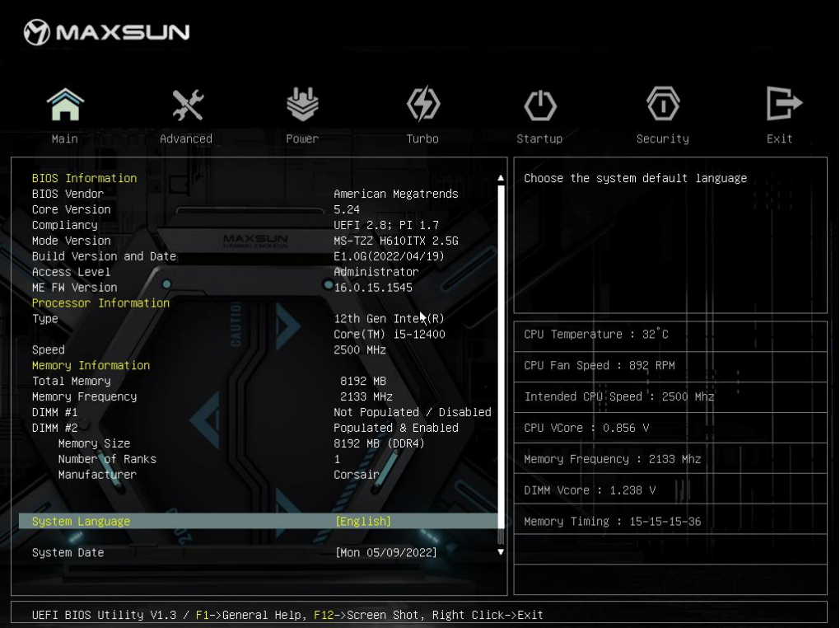The image size is (840, 628).
Task: Click the MAXSUN logo
Action: 107,33
